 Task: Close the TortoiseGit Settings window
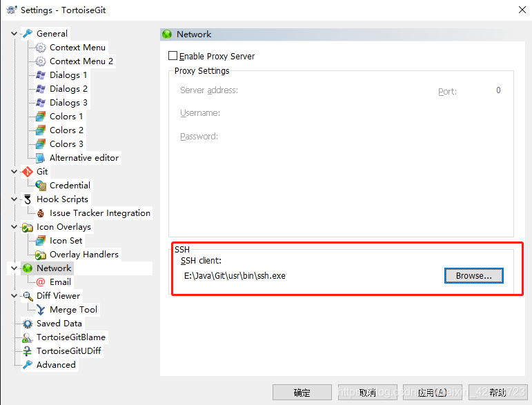pos(522,10)
